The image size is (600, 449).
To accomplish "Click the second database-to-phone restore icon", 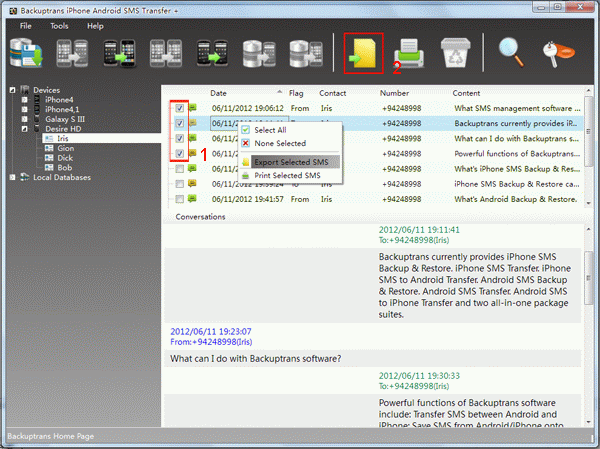I will [x=306, y=53].
